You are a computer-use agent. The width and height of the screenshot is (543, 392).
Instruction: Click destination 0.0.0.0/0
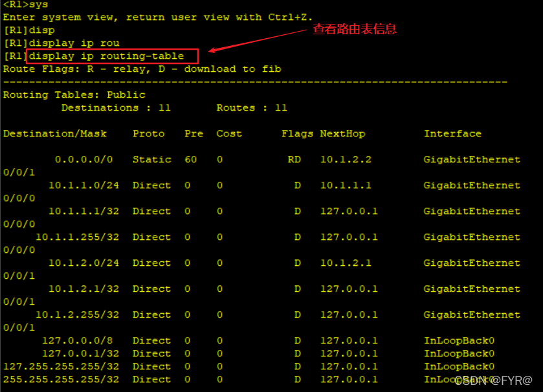(83, 160)
